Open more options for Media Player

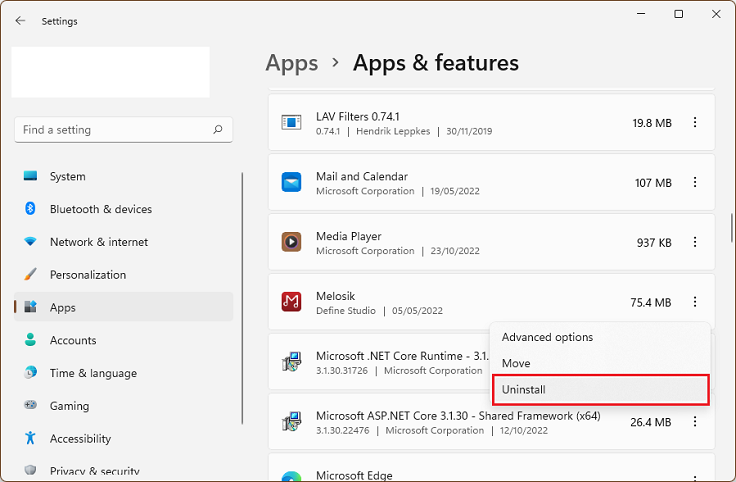pos(695,242)
